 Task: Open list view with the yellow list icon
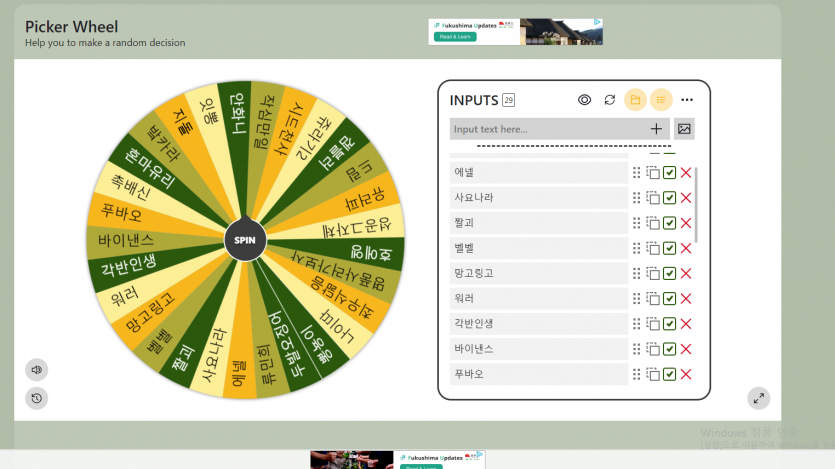tap(661, 100)
